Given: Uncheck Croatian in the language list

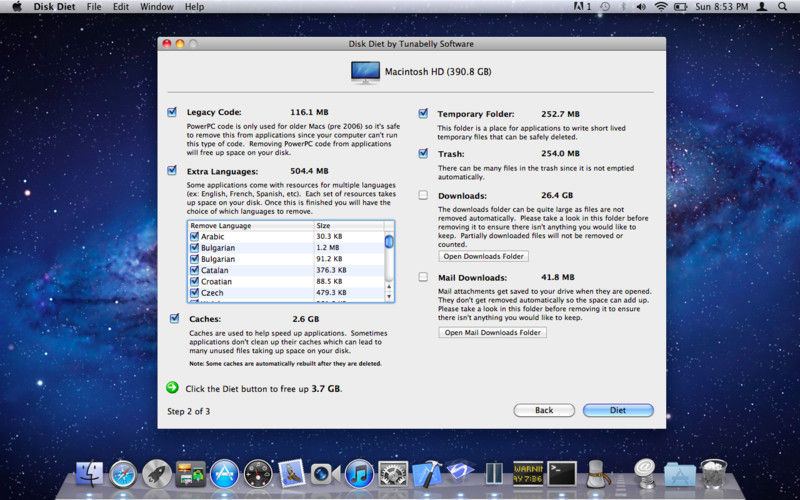Looking at the screenshot, I should (194, 281).
